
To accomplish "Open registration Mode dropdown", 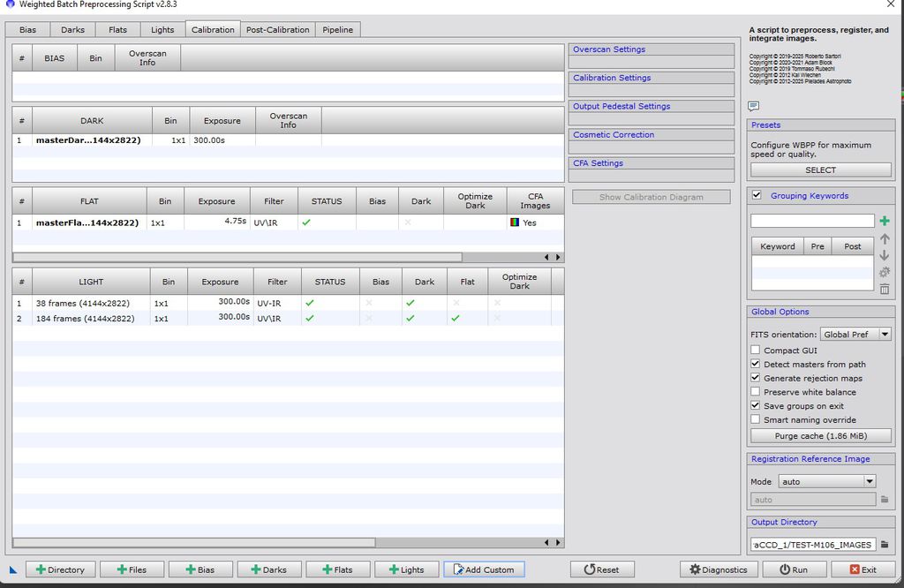I will point(827,481).
